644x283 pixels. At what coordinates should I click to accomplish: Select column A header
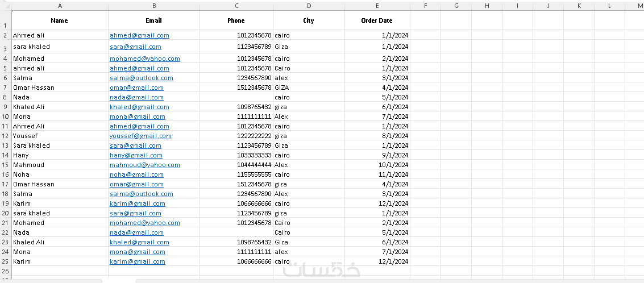[x=60, y=6]
